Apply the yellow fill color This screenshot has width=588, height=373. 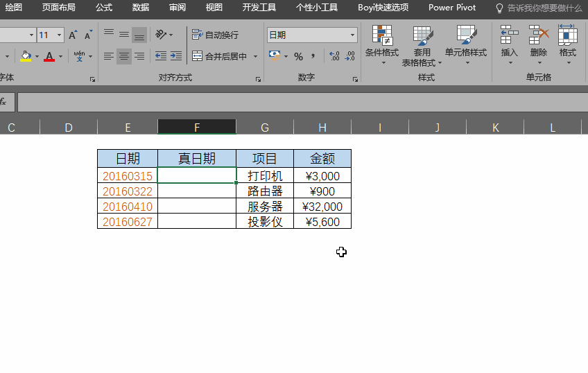(x=26, y=57)
